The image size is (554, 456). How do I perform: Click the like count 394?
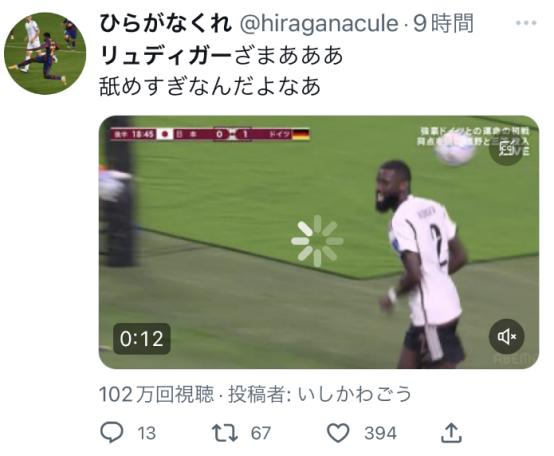pos(381,433)
